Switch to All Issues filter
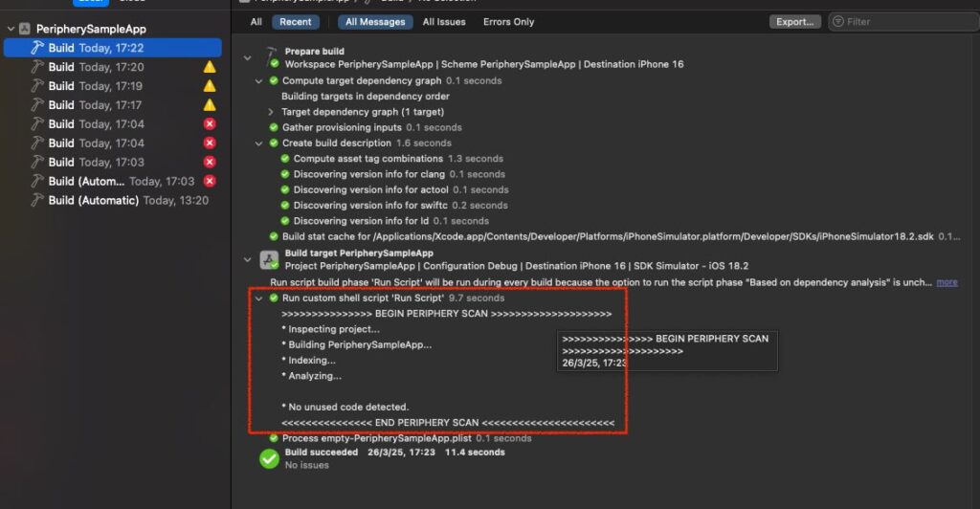The width and height of the screenshot is (980, 509). point(444,22)
